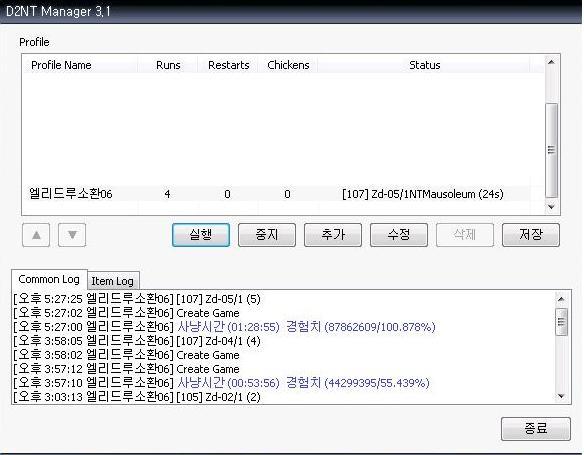Sort by the Chickens column header
584x455 pixels.
tap(288, 65)
